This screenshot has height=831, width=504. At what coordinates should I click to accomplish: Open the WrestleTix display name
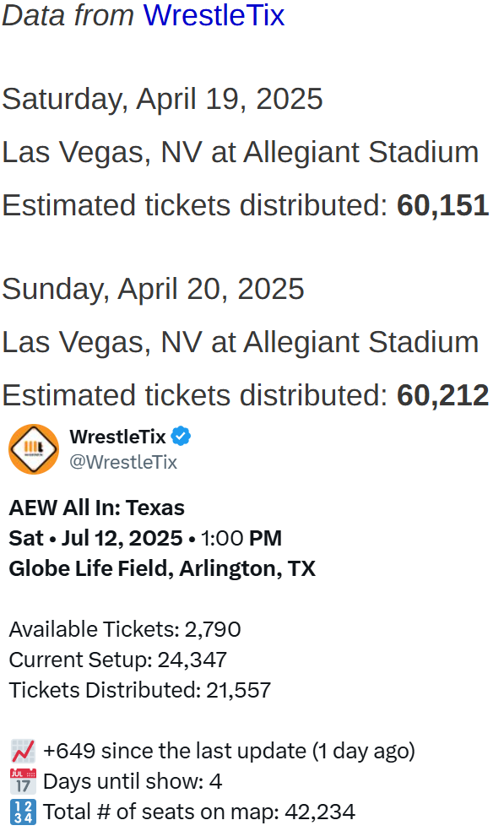tap(117, 437)
